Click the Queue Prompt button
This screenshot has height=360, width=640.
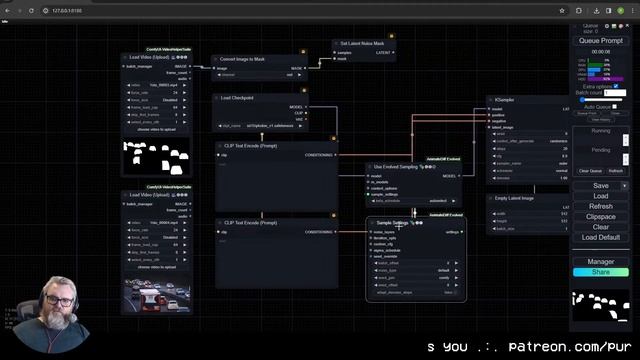(x=601, y=41)
